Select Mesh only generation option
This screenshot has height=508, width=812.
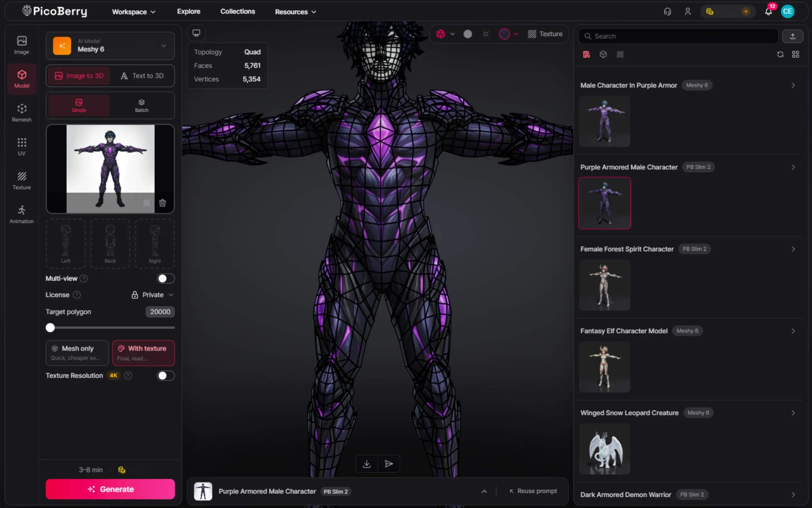click(x=77, y=353)
